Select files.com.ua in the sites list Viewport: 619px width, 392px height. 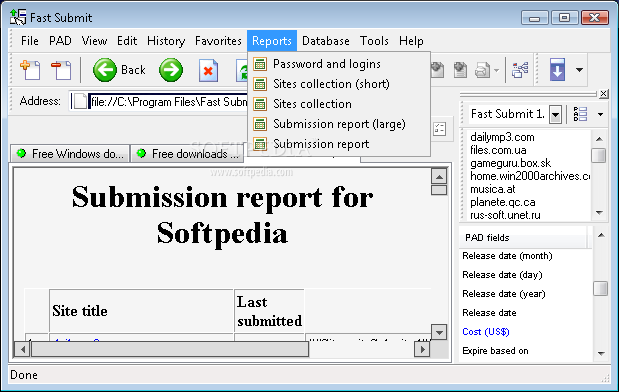coord(498,150)
